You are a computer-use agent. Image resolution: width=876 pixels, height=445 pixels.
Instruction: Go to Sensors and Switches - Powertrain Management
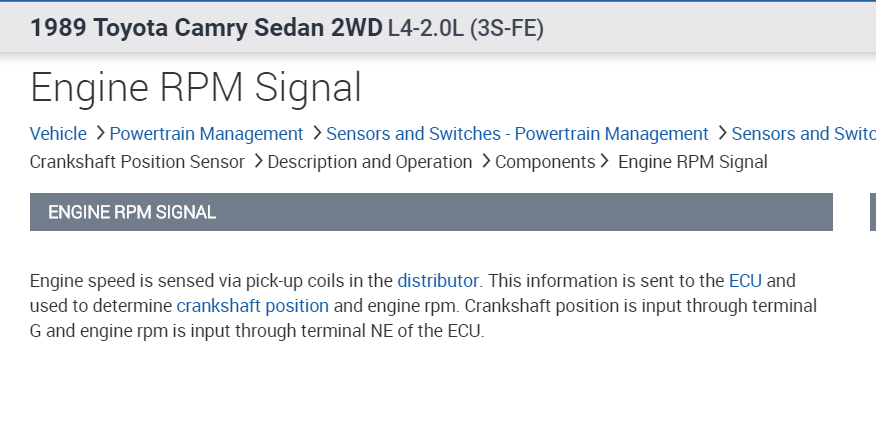[x=517, y=134]
